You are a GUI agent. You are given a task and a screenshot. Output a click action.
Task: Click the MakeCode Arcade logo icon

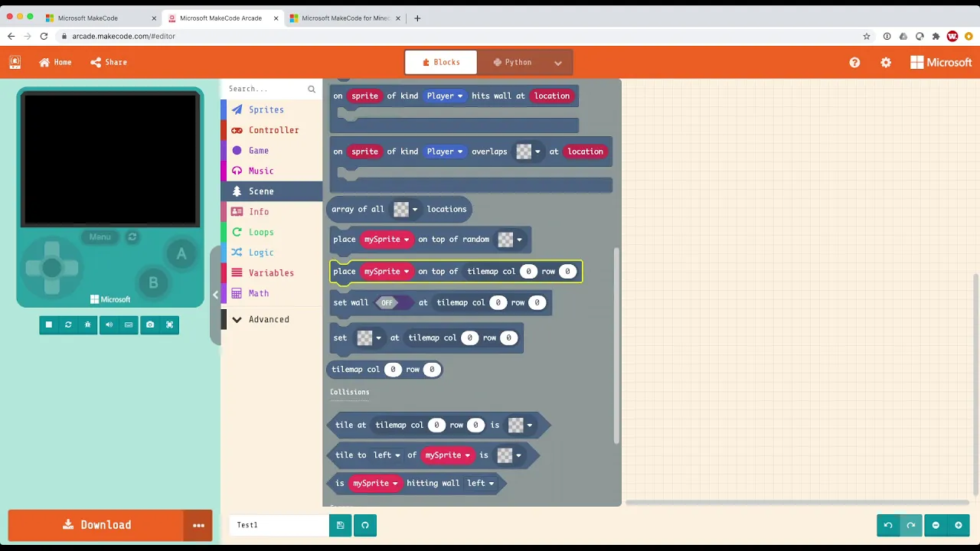(x=15, y=63)
